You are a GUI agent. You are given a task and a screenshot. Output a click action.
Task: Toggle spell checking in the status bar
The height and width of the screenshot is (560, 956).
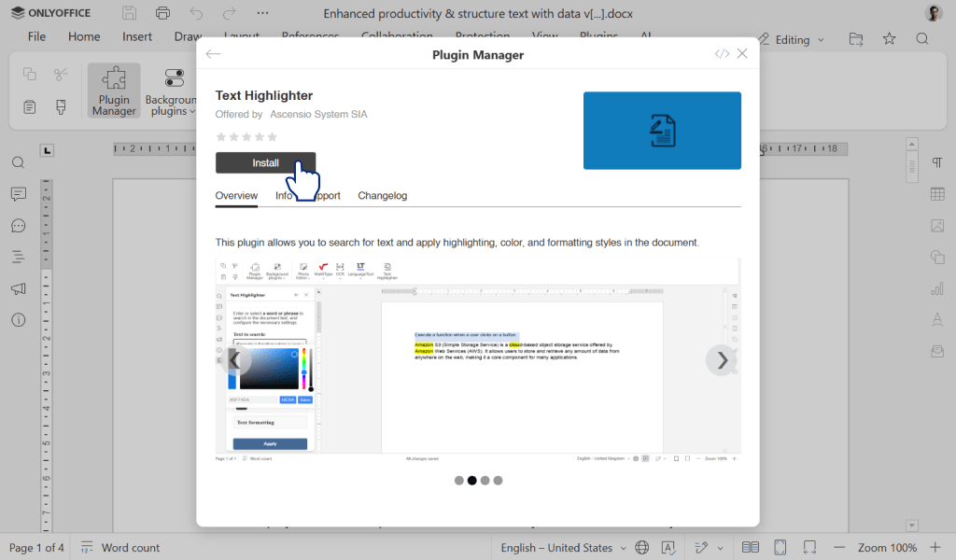pyautogui.click(x=668, y=548)
